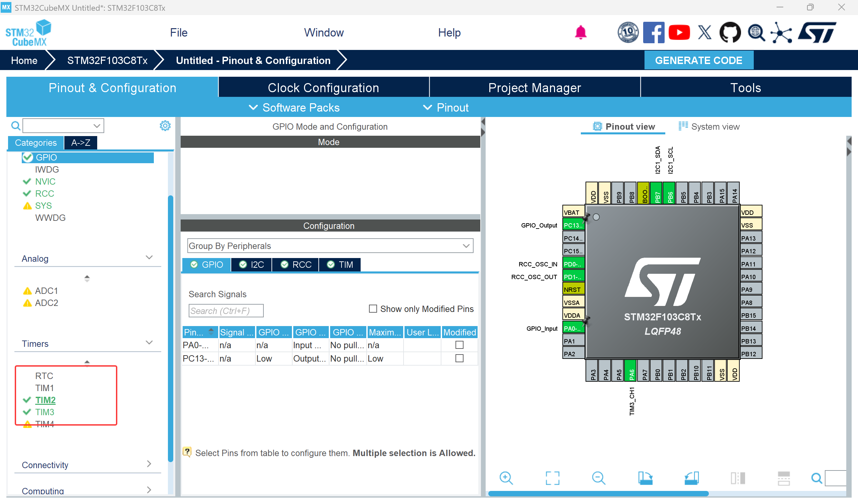Click the NRST pin on chip
This screenshot has width=858, height=504.
pyautogui.click(x=573, y=290)
